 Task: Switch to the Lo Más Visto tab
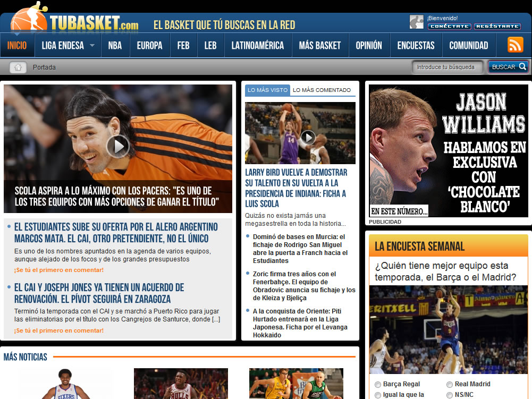(267, 90)
